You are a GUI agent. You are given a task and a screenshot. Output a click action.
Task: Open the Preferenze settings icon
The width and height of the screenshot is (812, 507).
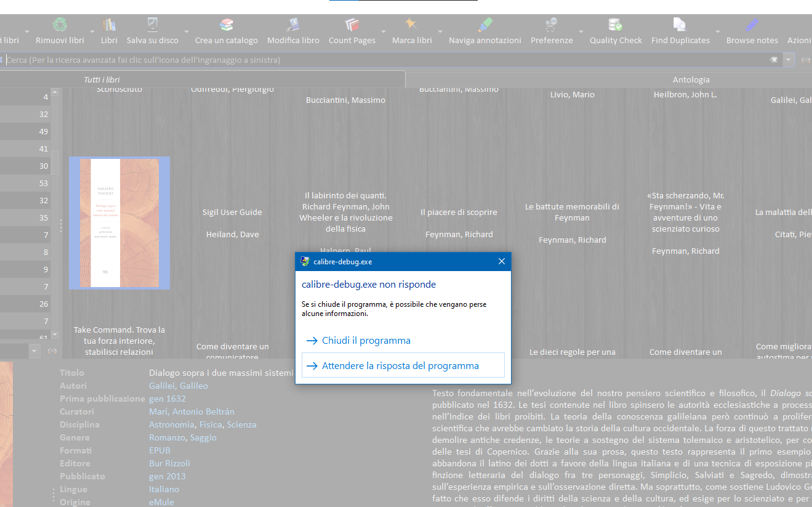pyautogui.click(x=552, y=25)
